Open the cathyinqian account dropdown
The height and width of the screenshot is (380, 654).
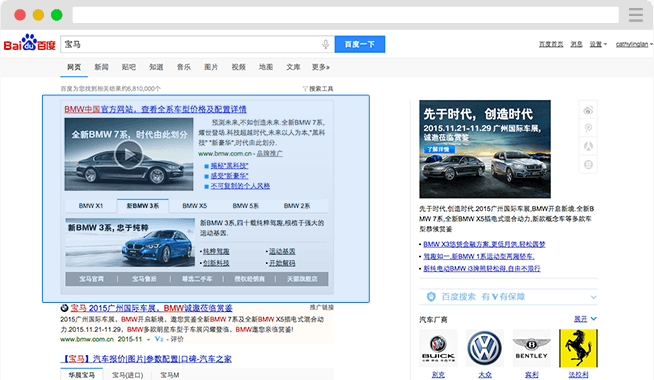[x=634, y=44]
